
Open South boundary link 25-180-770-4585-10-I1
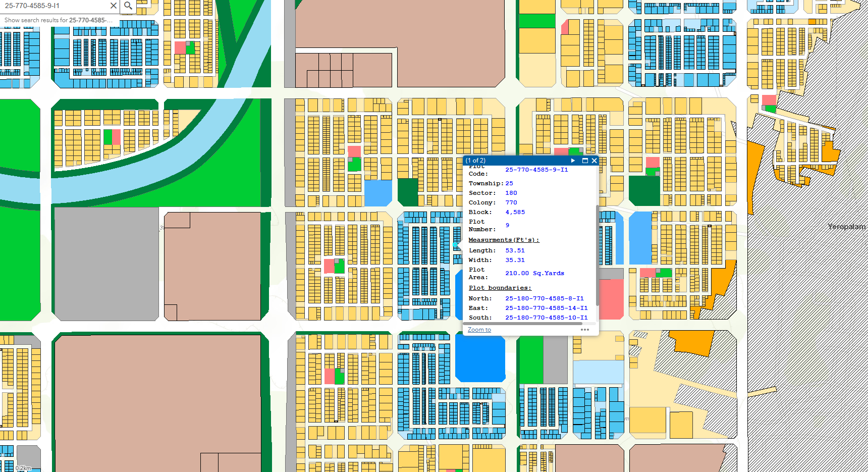546,317
